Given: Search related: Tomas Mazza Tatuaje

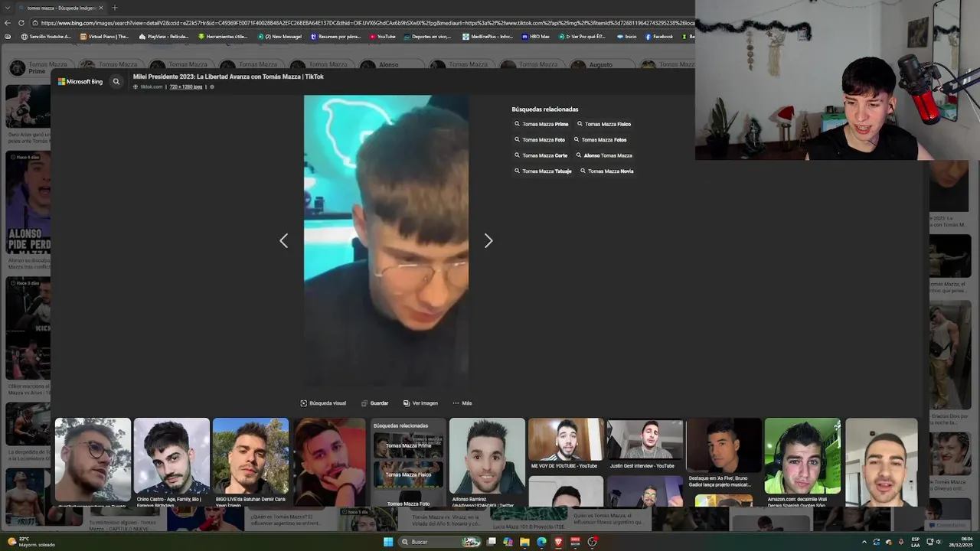Looking at the screenshot, I should pos(543,171).
